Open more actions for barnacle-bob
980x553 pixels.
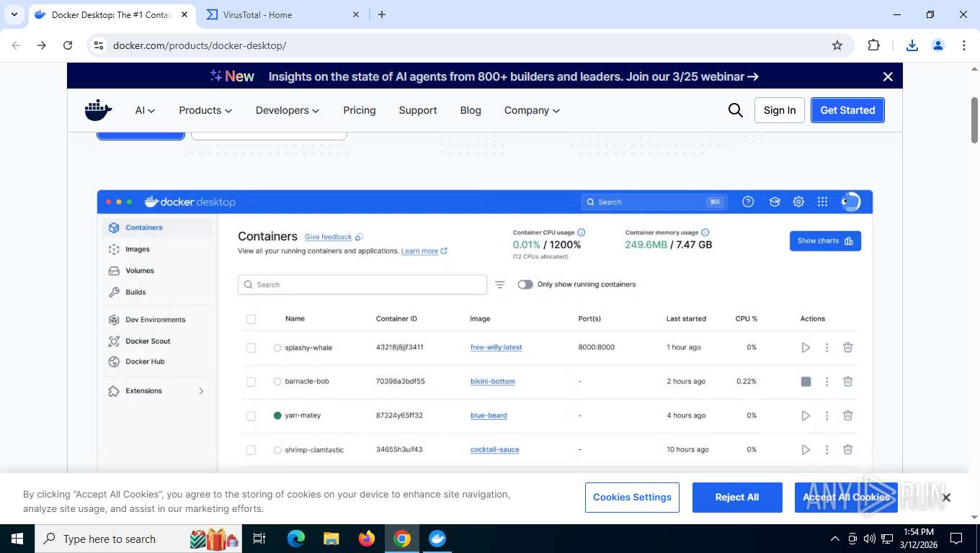pyautogui.click(x=827, y=382)
